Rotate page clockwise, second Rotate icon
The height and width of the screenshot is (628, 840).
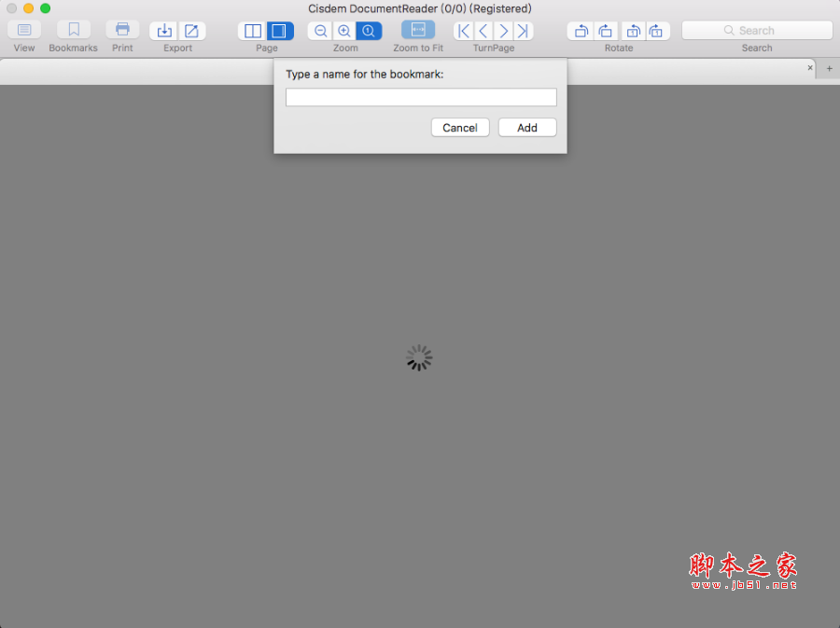(x=606, y=31)
